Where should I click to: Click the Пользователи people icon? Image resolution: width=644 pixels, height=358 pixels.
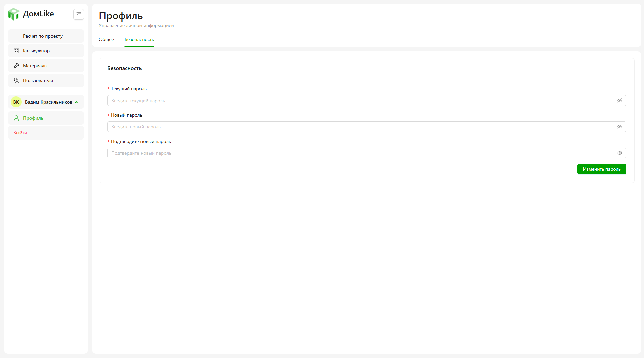[x=16, y=80]
